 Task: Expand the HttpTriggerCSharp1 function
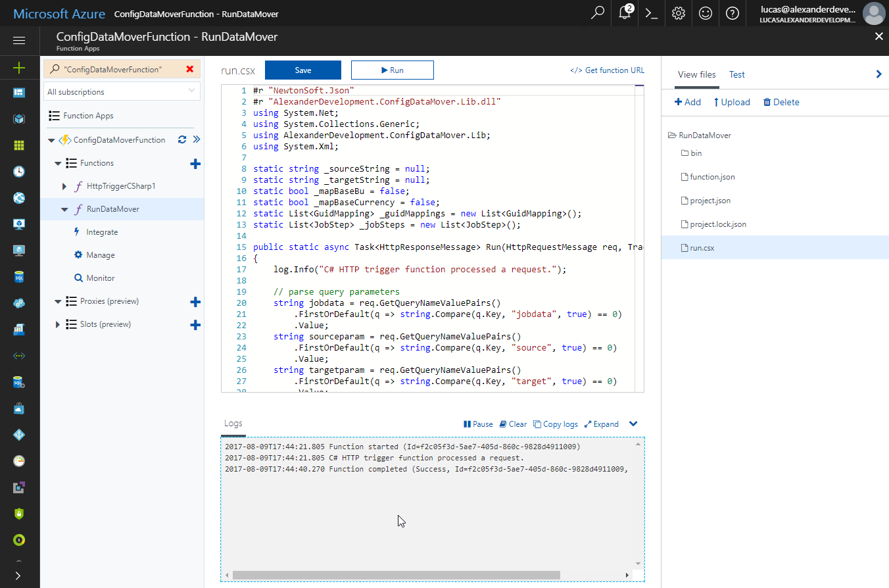click(x=64, y=187)
